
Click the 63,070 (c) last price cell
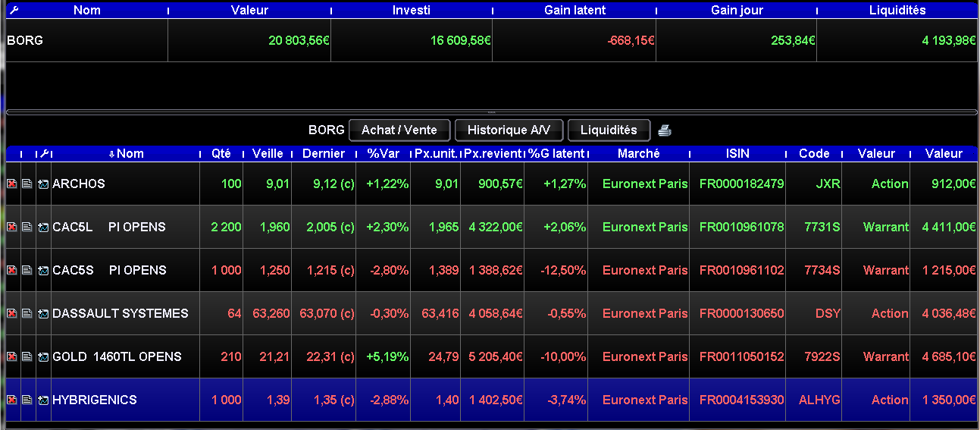[x=324, y=314]
